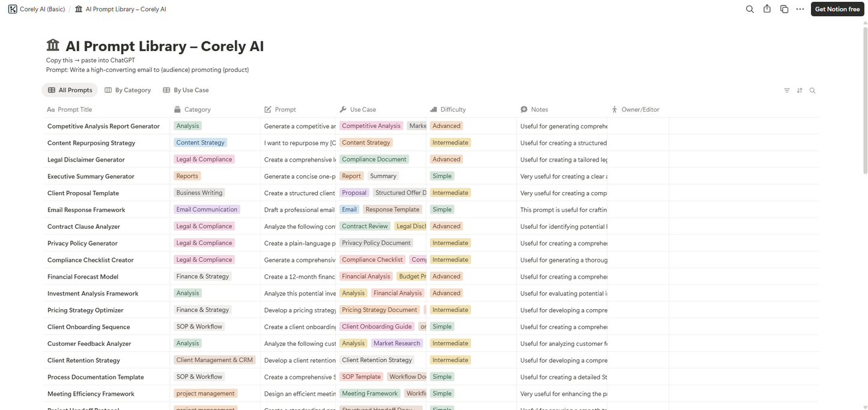Click Simple difficulty in Executive Summary Generator row

[442, 176]
